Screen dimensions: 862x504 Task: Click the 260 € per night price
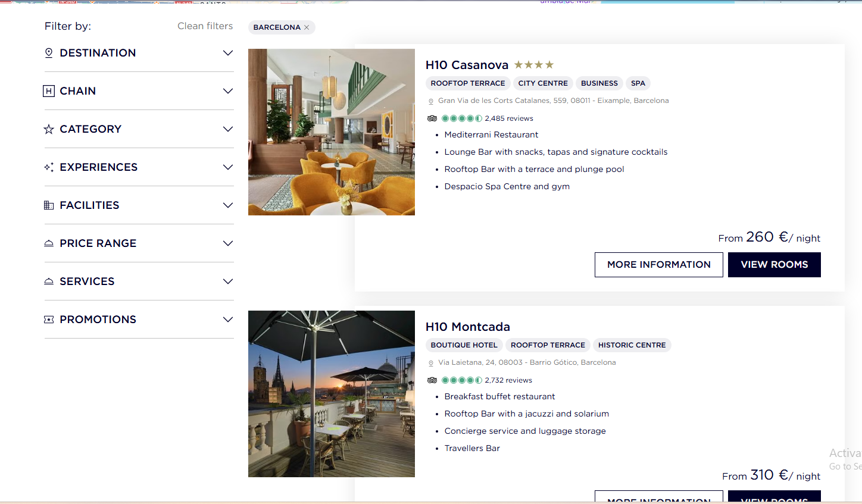[769, 237]
